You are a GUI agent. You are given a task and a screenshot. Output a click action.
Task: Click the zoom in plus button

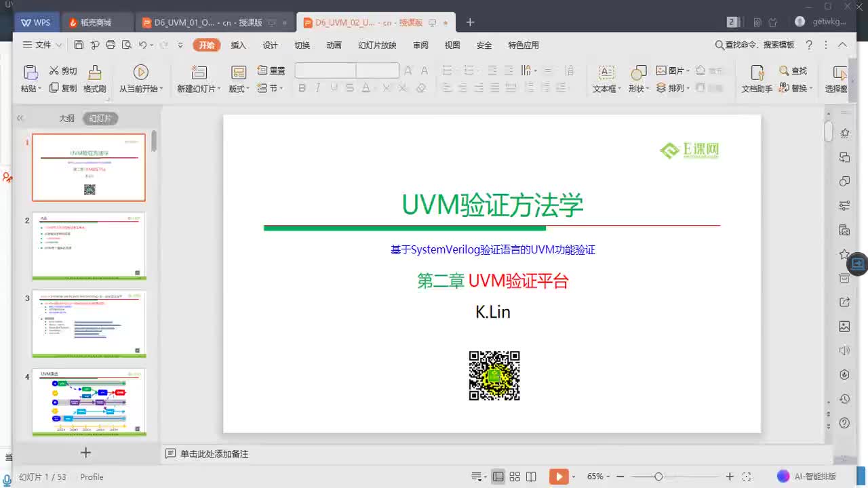(730, 476)
